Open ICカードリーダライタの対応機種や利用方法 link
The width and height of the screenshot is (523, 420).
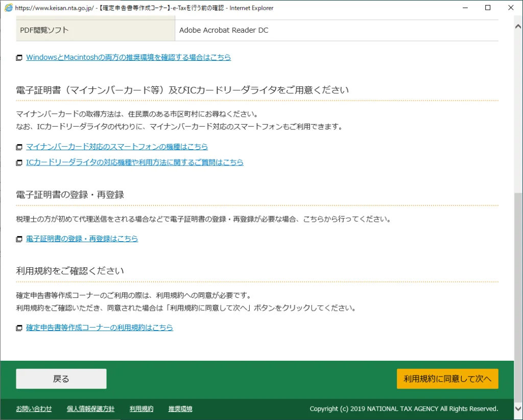135,162
